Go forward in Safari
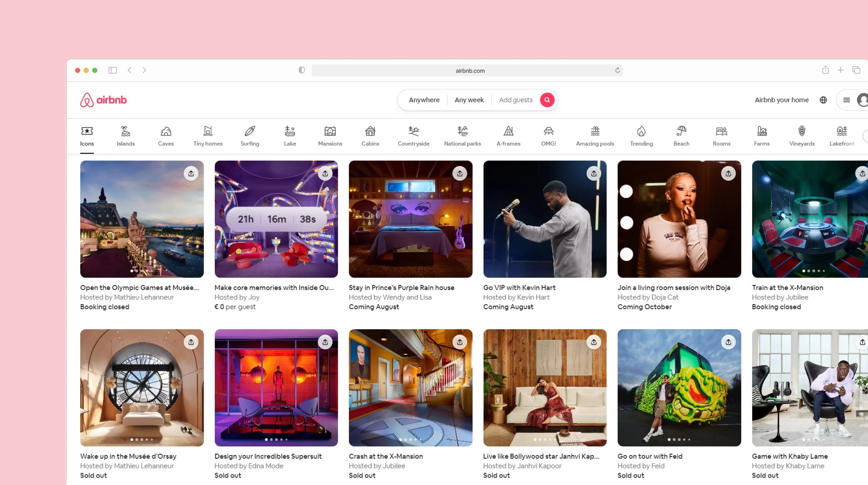This screenshot has width=868, height=485. tap(144, 70)
